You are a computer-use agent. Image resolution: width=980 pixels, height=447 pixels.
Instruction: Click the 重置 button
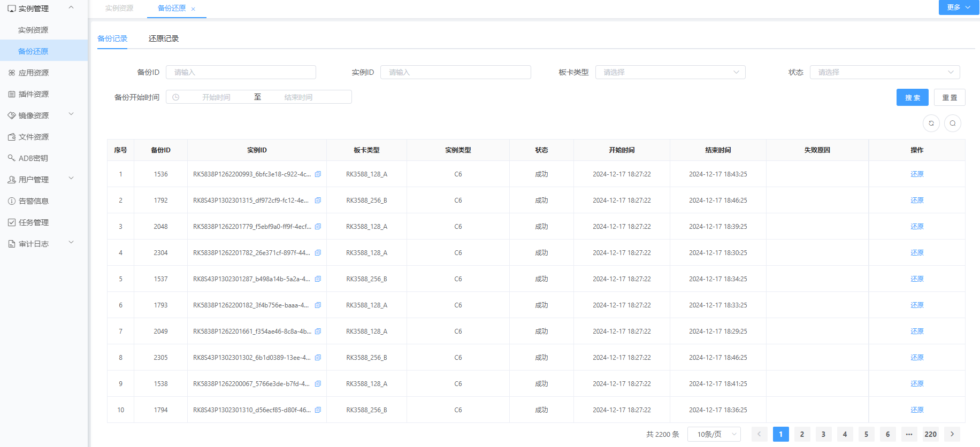(x=950, y=97)
